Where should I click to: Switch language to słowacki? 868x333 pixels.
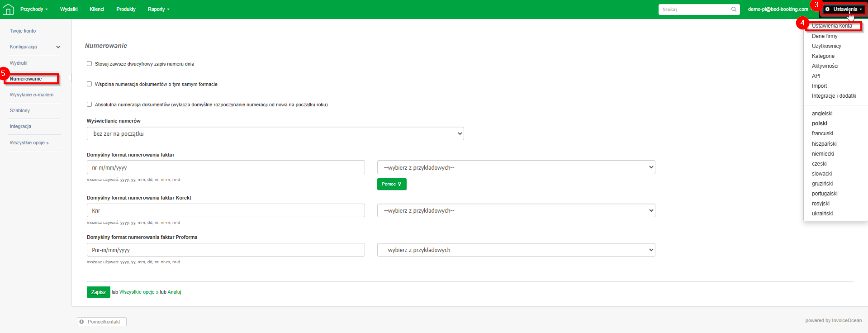point(822,174)
